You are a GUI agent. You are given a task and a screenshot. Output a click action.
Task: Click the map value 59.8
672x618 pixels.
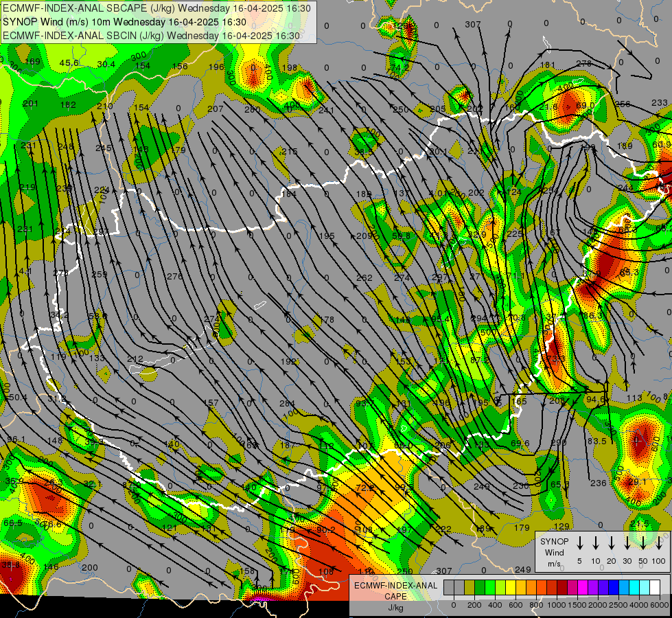click(x=401, y=236)
